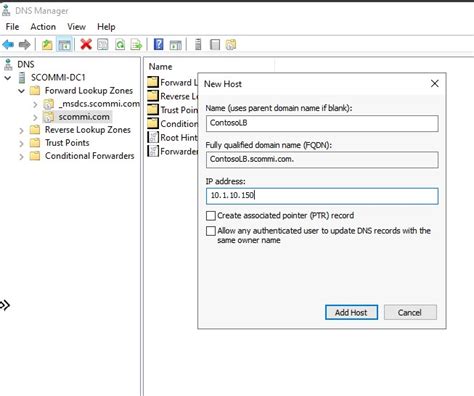Open the Action menu
This screenshot has width=474, height=396.
coord(43,27)
